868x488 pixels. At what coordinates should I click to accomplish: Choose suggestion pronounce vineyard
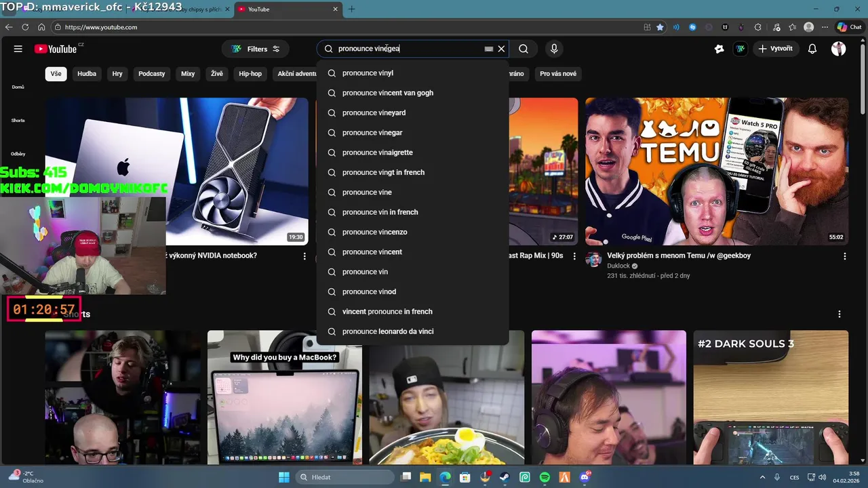[412, 113]
